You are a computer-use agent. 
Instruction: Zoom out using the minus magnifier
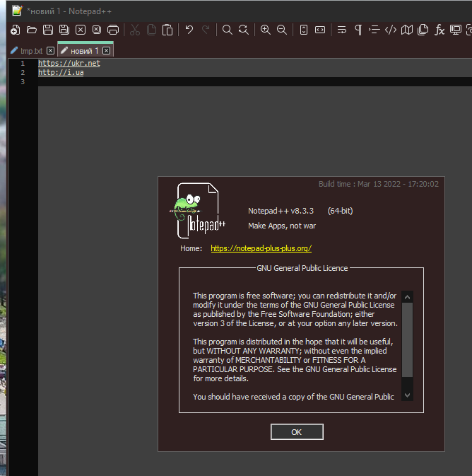[282, 30]
